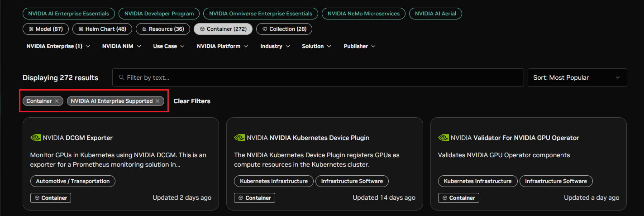
Task: Click Container badge on Kubernetes Device Plugin card
Action: pyautogui.click(x=254, y=198)
